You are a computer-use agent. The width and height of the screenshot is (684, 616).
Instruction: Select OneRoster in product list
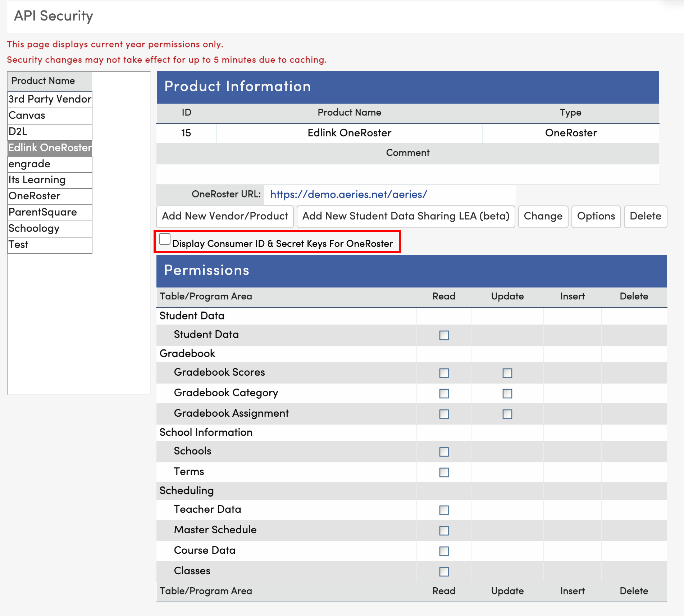tap(50, 196)
